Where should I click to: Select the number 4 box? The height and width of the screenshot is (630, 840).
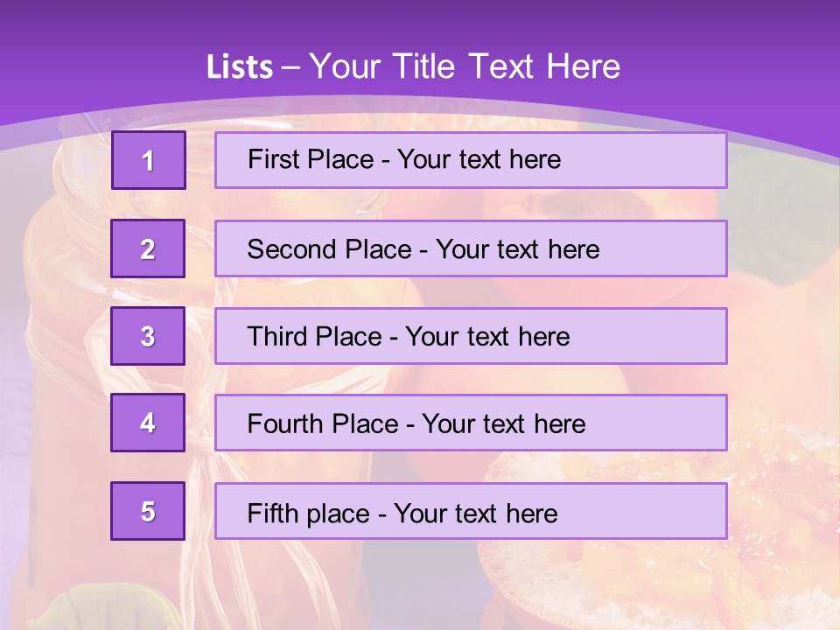148,423
